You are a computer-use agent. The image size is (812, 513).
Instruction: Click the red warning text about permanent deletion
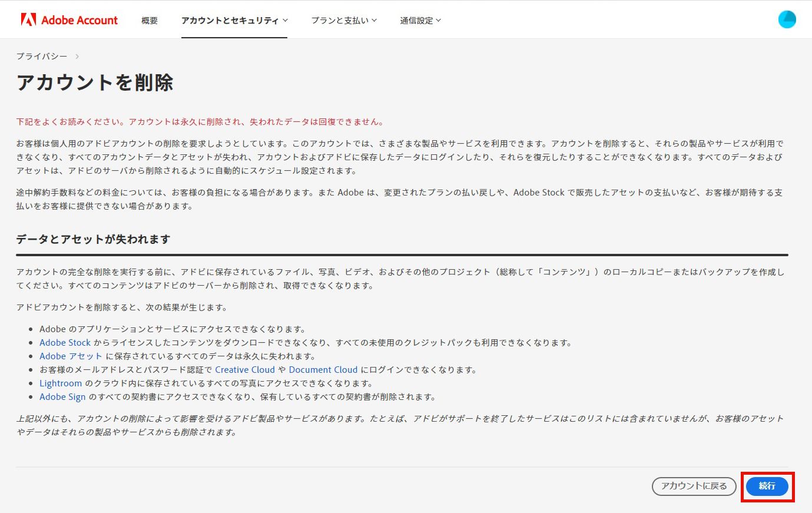click(201, 122)
